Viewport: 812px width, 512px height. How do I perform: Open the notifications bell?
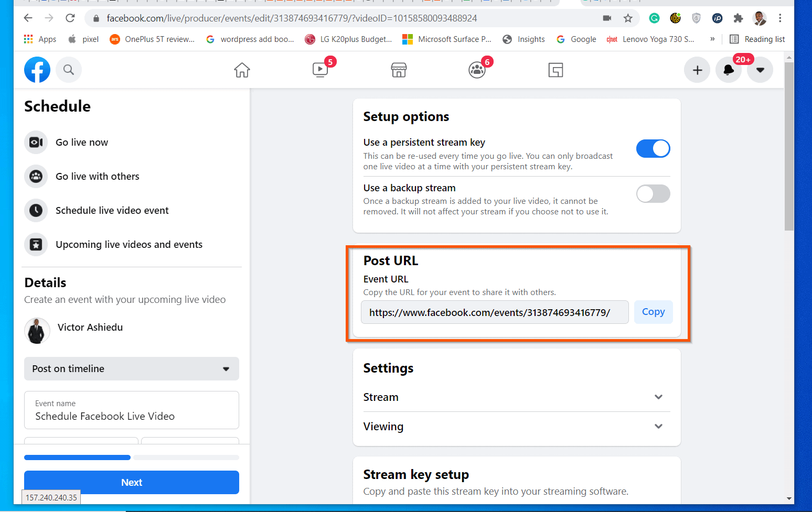729,70
